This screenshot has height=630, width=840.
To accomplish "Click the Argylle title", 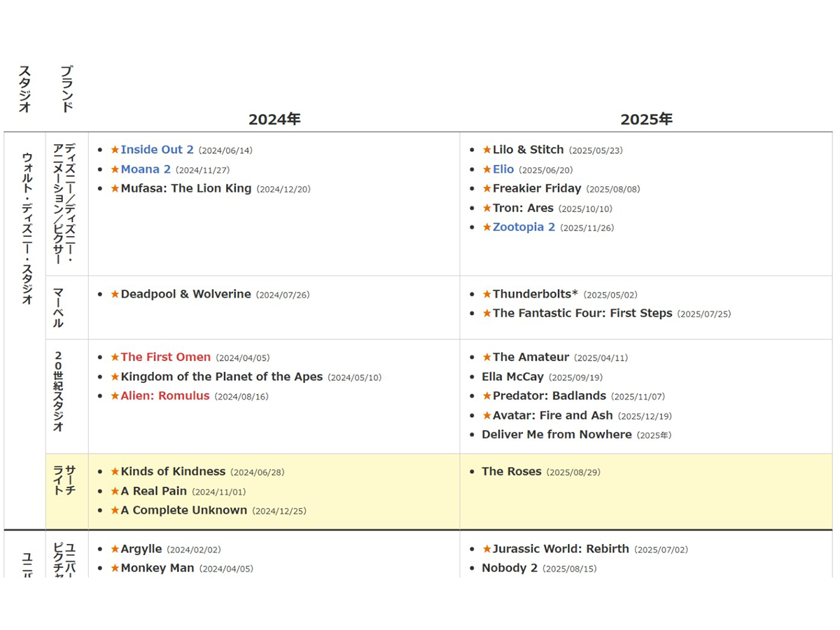I will pos(141,549).
